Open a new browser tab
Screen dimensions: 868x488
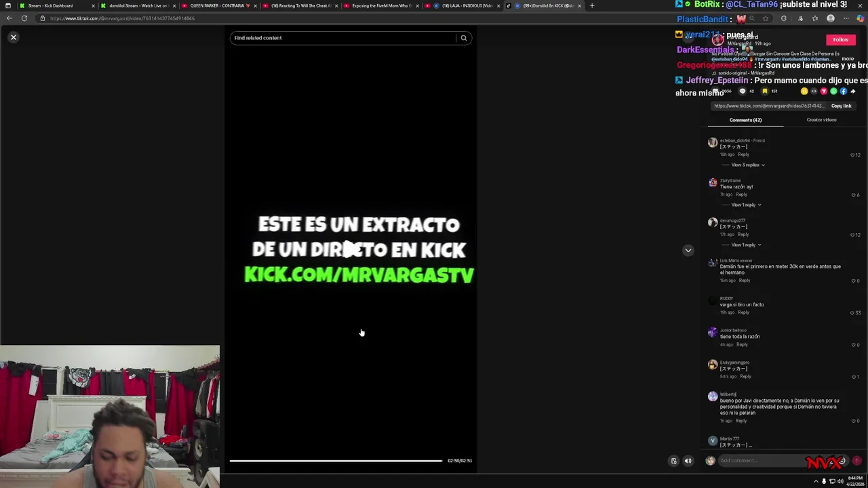[592, 5]
